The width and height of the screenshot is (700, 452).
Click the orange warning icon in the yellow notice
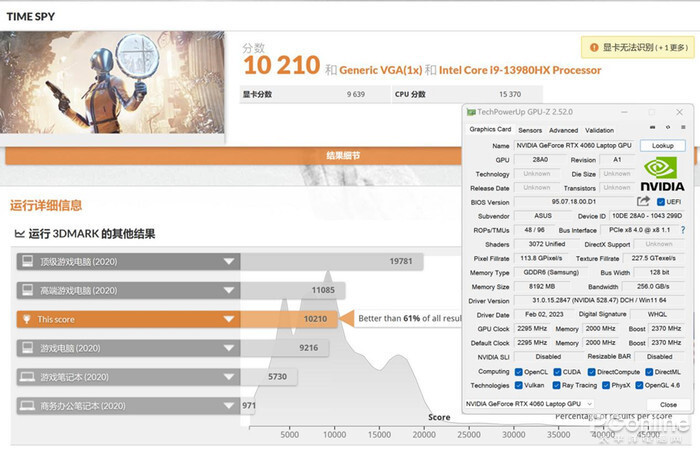click(594, 47)
